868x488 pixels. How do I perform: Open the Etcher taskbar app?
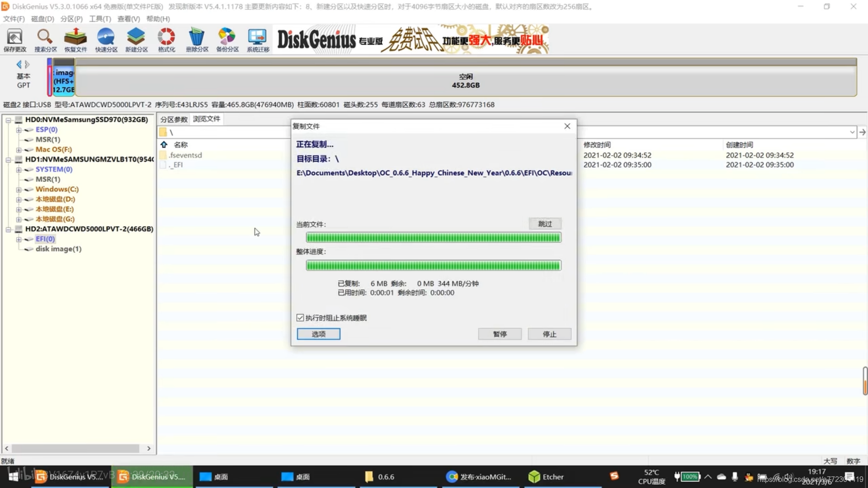(x=546, y=477)
